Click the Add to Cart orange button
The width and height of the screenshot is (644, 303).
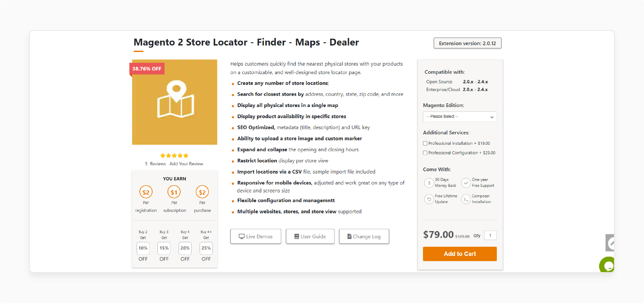pos(460,254)
